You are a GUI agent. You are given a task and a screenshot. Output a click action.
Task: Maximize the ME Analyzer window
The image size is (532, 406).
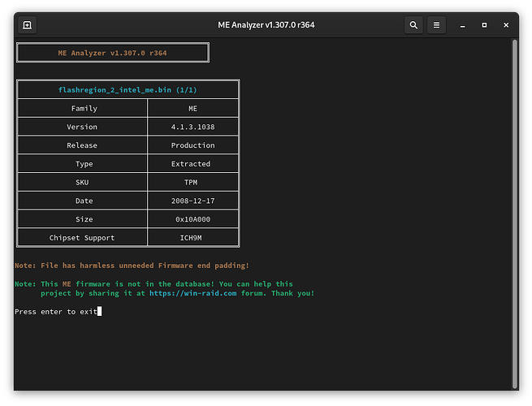pos(484,25)
